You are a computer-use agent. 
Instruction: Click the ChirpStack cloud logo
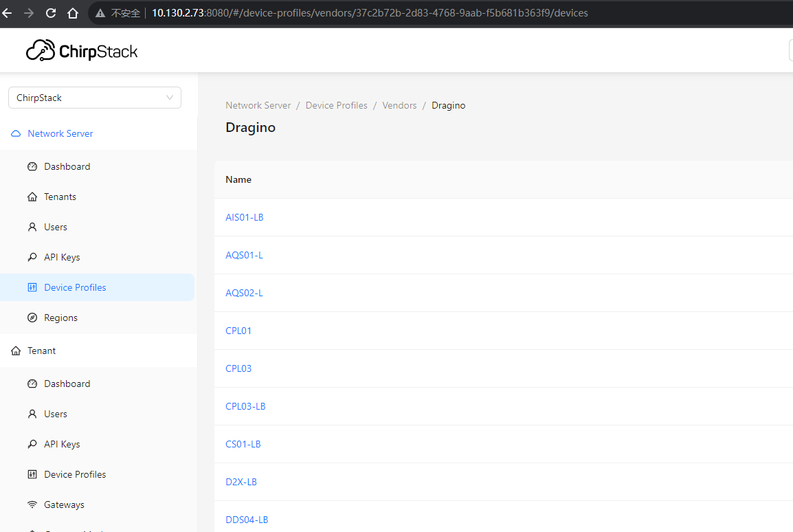[41, 51]
